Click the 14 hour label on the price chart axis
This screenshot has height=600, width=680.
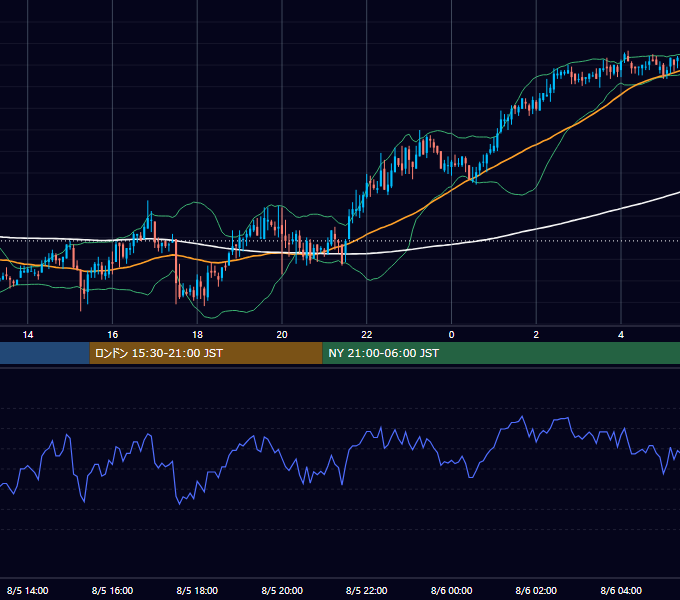point(28,335)
